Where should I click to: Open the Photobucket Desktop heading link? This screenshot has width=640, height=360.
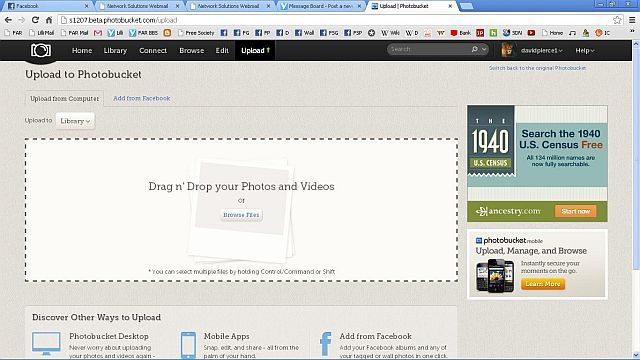click(x=109, y=336)
